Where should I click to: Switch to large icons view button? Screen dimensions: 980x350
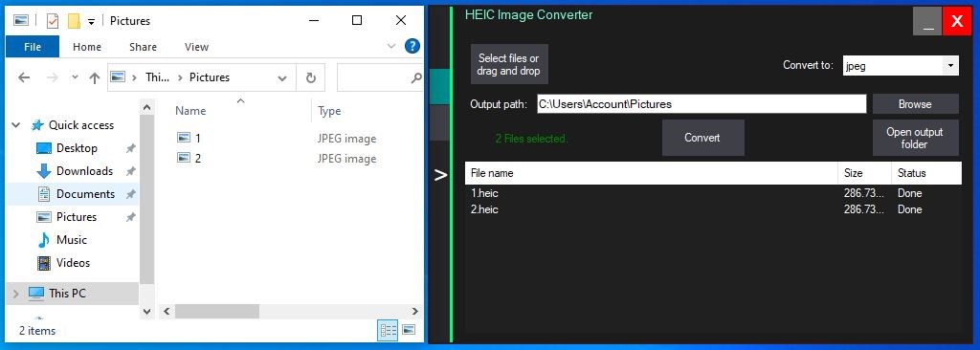(x=409, y=329)
